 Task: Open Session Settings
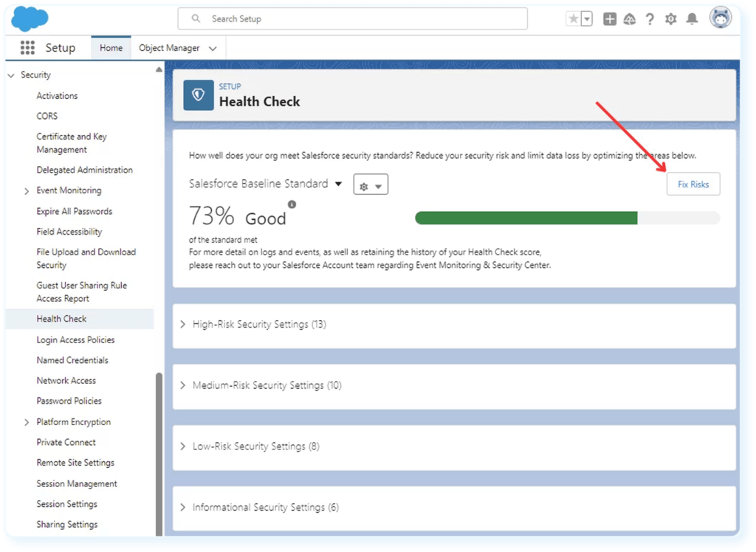66,504
